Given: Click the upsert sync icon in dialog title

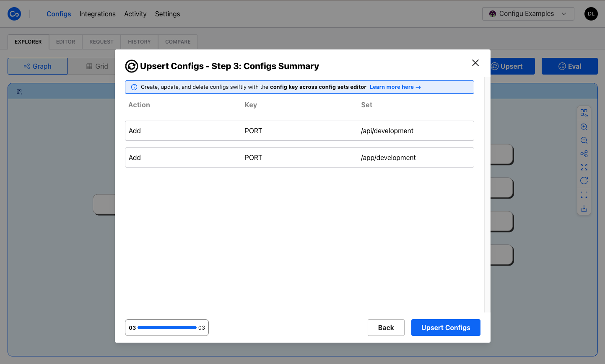Looking at the screenshot, I should pos(132,66).
